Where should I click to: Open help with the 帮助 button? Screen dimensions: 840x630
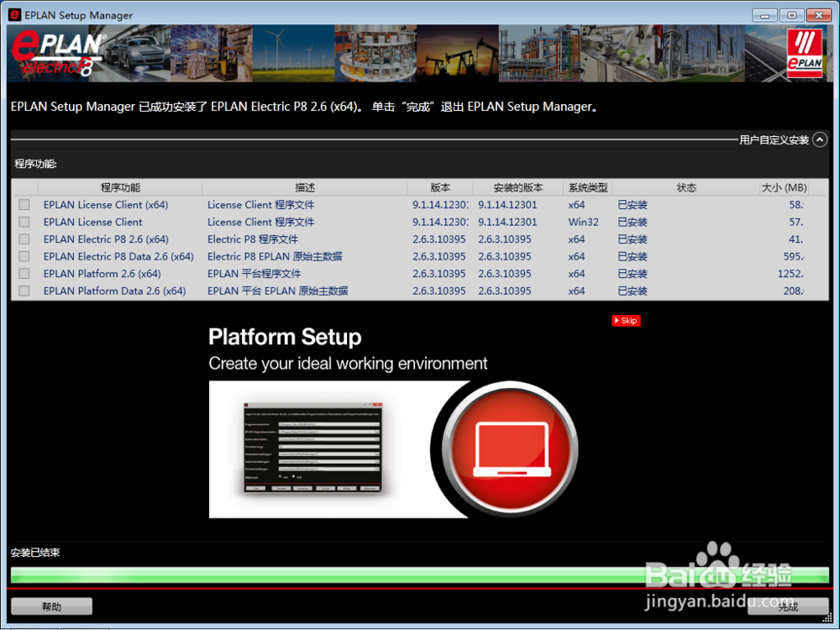pyautogui.click(x=51, y=606)
